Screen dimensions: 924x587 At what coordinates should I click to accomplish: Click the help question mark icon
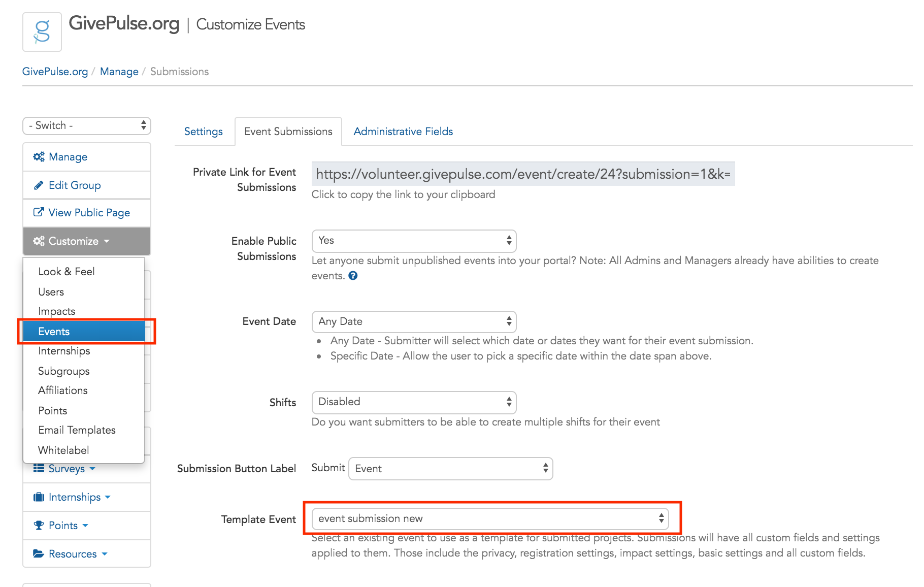click(353, 276)
